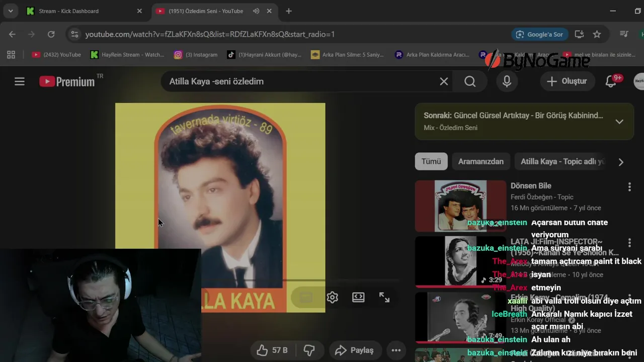Select the Atilla Kaya - Topic chip
The image size is (644, 362).
561,161
